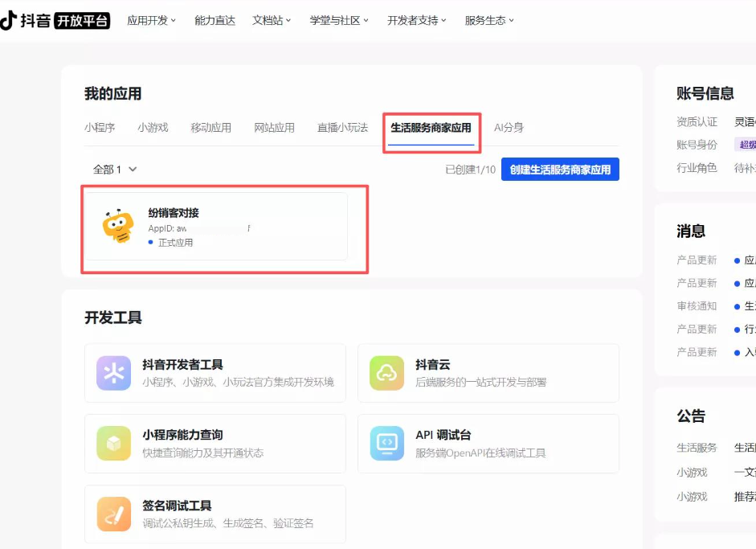The width and height of the screenshot is (756, 549).
Task: Click 小程序、小游戏、小玩法官方集成开发环境 description
Action: pos(238,382)
